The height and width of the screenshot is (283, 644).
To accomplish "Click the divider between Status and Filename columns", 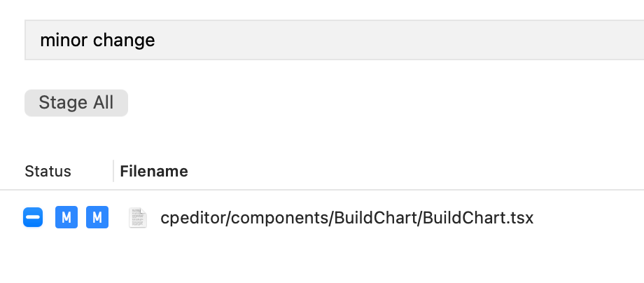I will [x=113, y=171].
